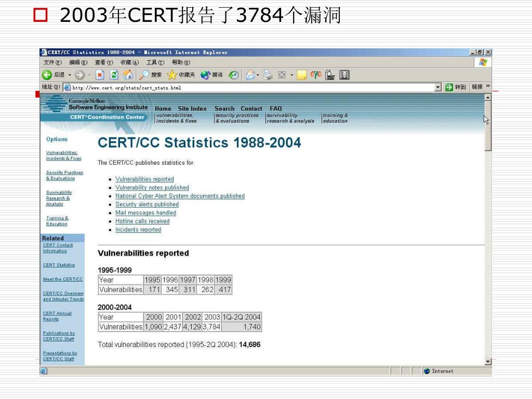532x399 pixels.
Task: Click the chart research toolbar icon
Action: click(330, 75)
